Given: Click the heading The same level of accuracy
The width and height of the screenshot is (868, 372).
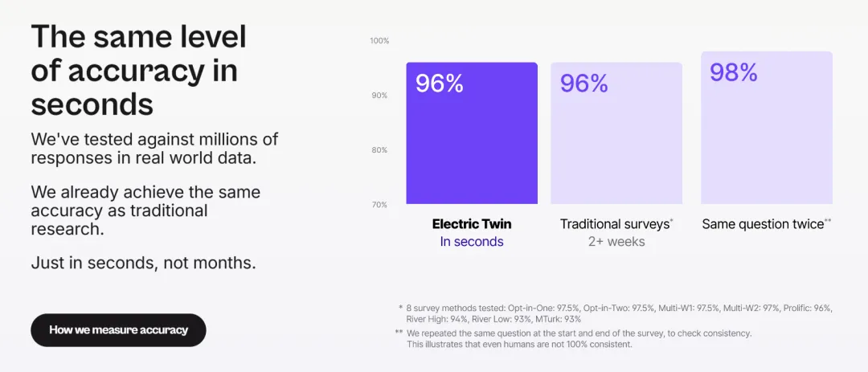Looking at the screenshot, I should 138,71.
